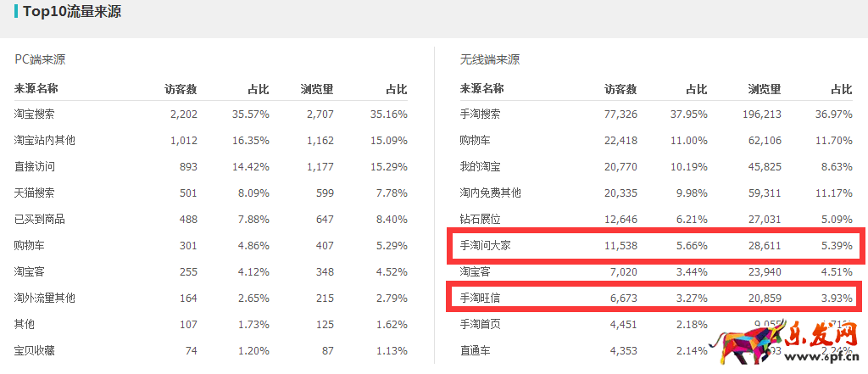
Task: Sort wireless table by 浏览量 column header
Action: [x=764, y=88]
